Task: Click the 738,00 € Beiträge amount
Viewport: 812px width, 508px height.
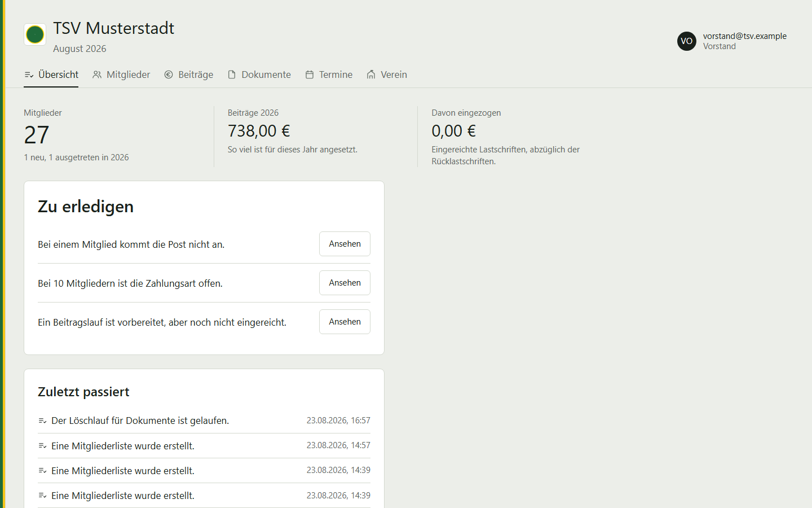Action: click(259, 131)
